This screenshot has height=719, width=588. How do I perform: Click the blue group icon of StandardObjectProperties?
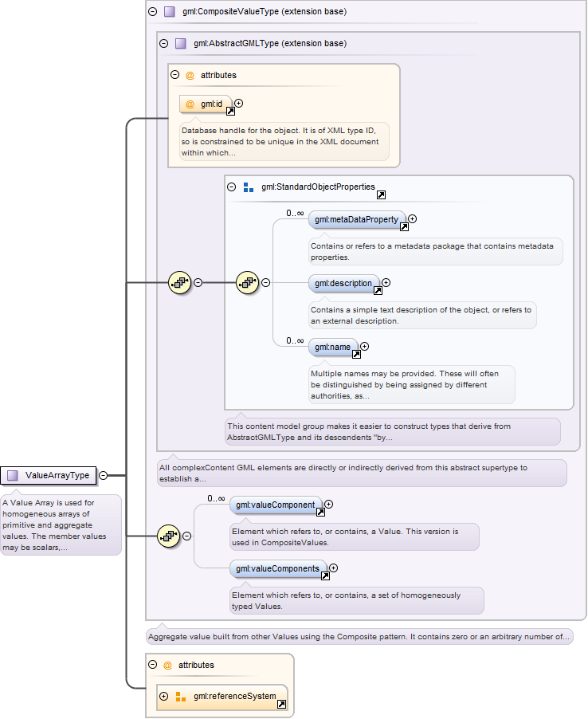tap(249, 187)
